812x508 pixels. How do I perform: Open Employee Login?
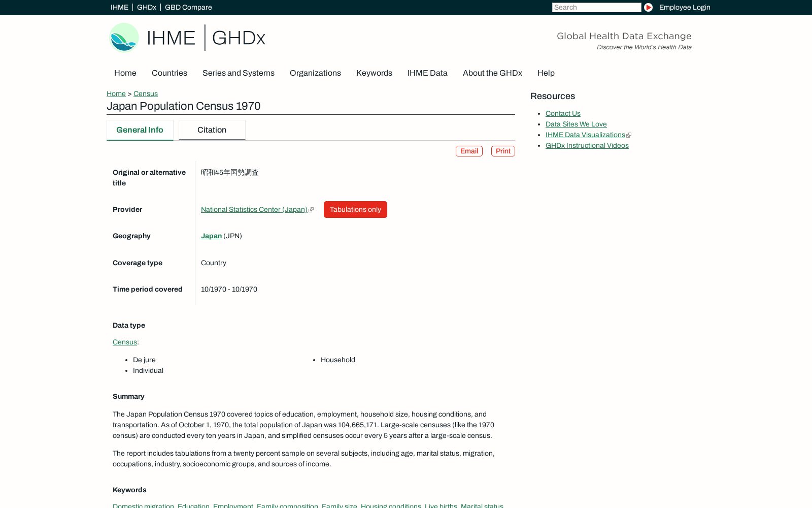coord(685,7)
